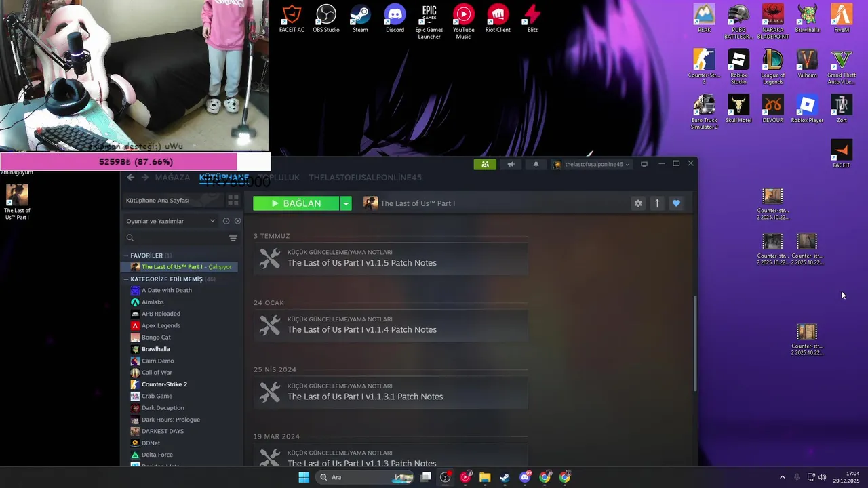Open v1.1.4 Patch Notes entry

point(391,325)
